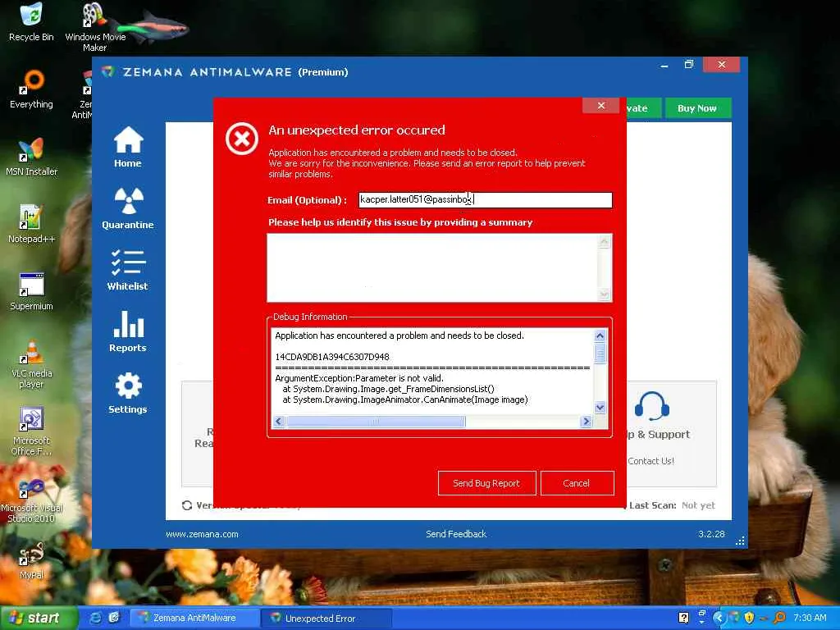Select the Supermium desktop icon
Viewport: 840px width, 630px height.
pos(31,292)
